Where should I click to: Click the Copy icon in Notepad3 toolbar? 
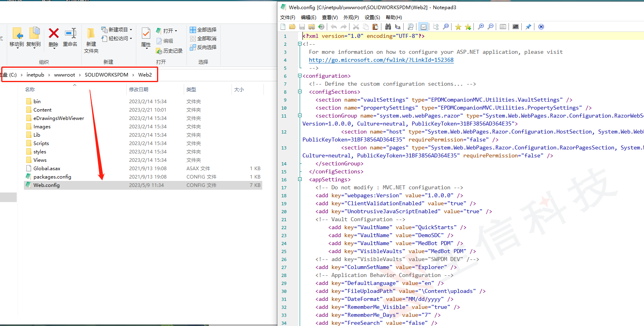tap(365, 27)
